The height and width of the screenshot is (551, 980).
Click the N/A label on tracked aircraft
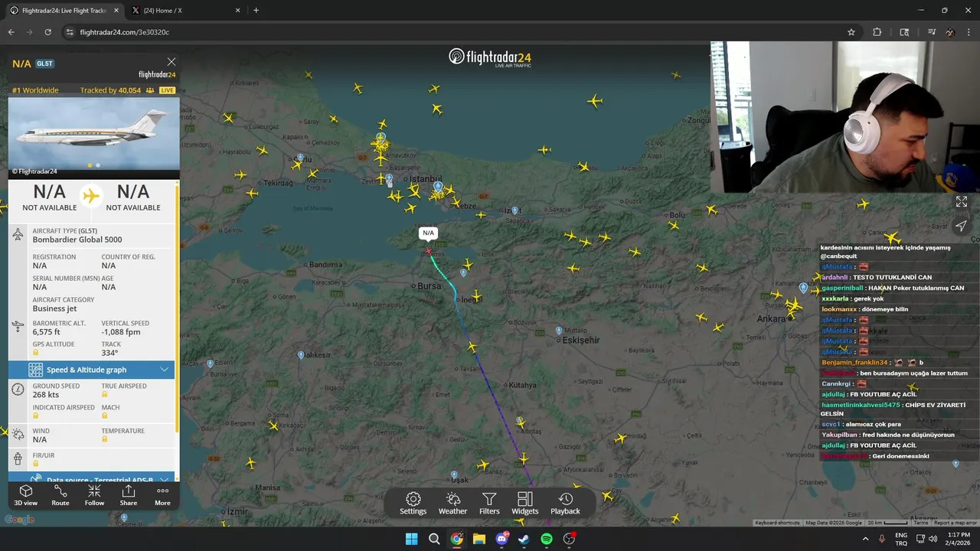click(428, 233)
